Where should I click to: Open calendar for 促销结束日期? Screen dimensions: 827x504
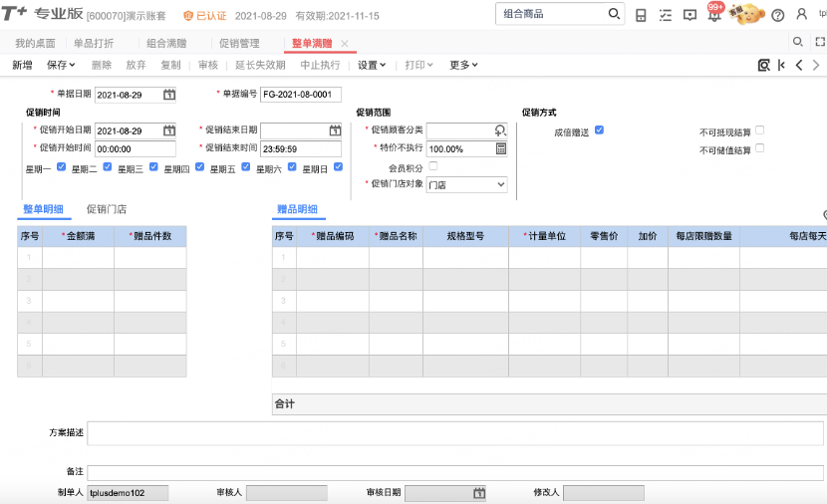pyautogui.click(x=335, y=130)
